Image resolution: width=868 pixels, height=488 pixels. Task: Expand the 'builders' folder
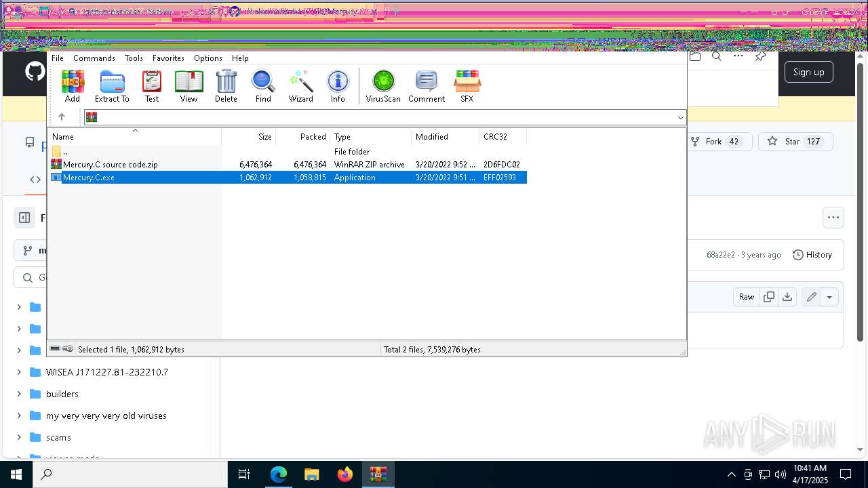tap(19, 394)
